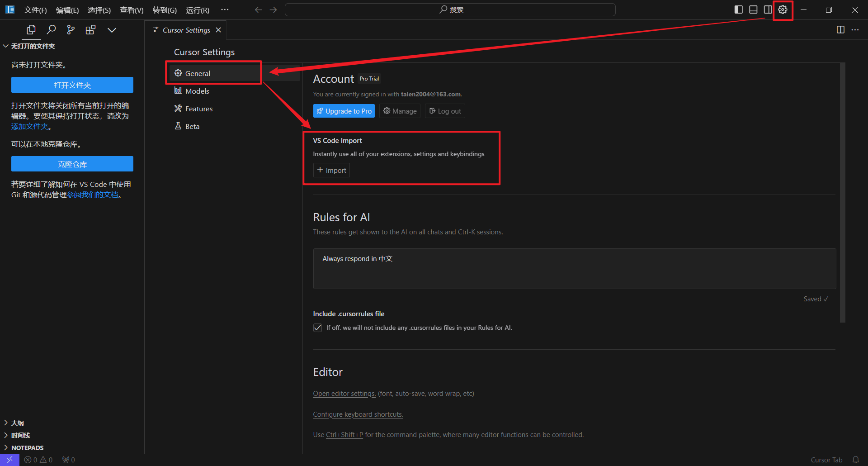
Task: Open the Source Control view icon
Action: [x=71, y=30]
